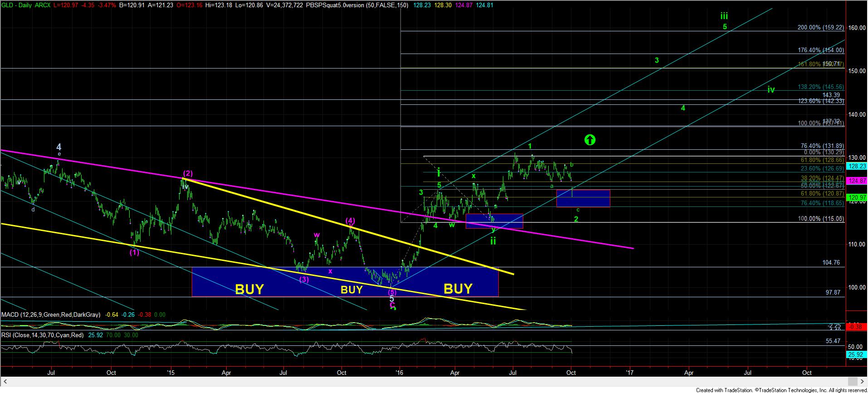Select the 200.00% (159.22) Fibonacci level label
868x393 pixels.
820,28
